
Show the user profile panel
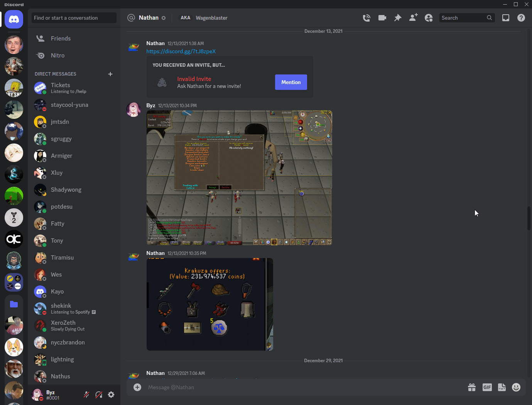429,18
